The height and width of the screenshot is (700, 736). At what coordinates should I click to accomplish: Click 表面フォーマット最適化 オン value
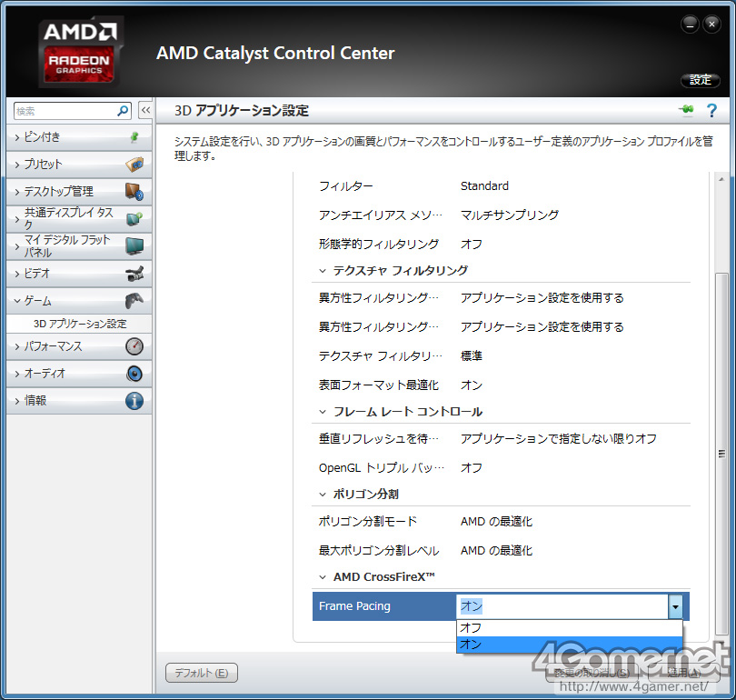(472, 385)
